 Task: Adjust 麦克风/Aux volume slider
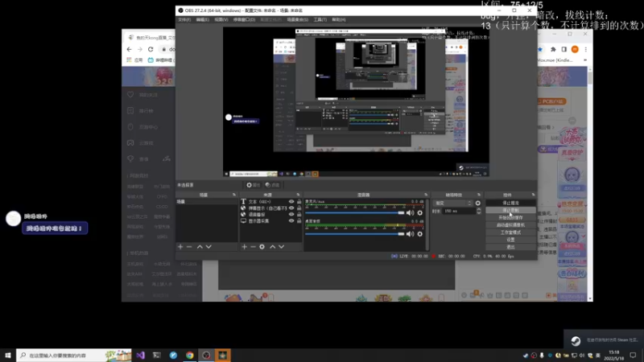click(355, 212)
